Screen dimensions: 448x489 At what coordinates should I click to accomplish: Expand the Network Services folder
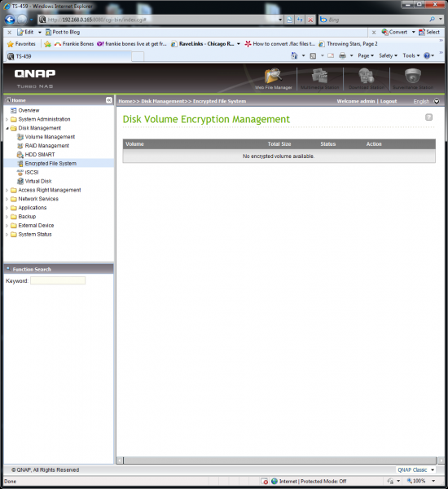coord(7,199)
